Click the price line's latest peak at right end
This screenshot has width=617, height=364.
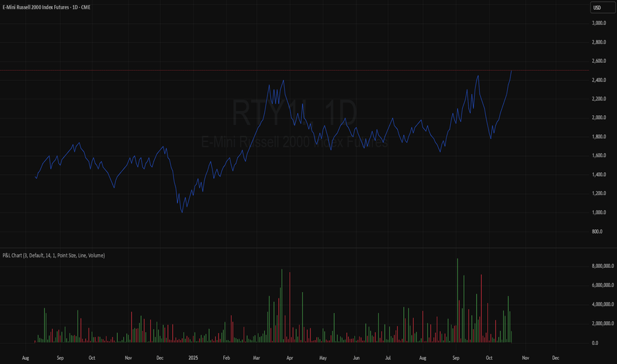click(x=511, y=71)
